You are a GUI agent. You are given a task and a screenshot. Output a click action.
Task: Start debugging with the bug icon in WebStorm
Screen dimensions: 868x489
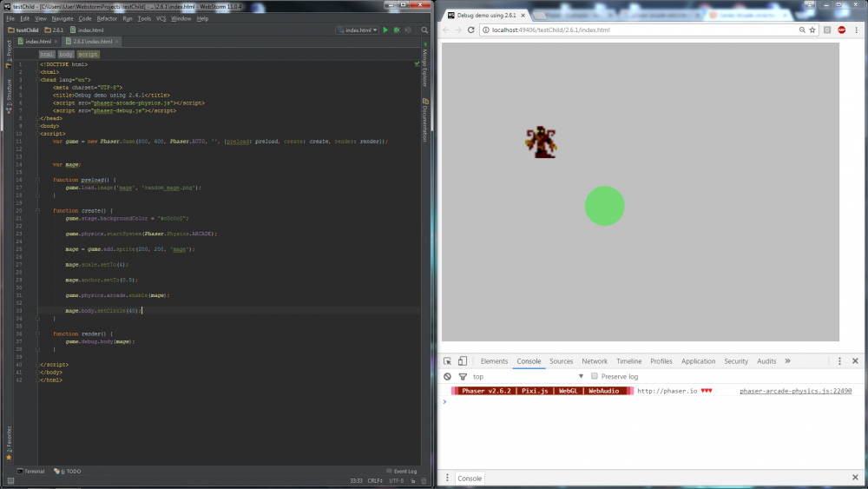click(397, 30)
